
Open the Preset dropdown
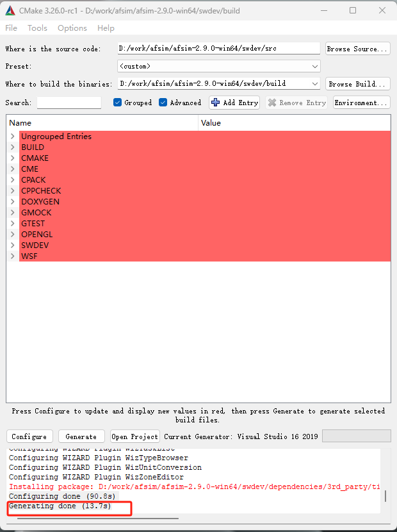pyautogui.click(x=219, y=66)
